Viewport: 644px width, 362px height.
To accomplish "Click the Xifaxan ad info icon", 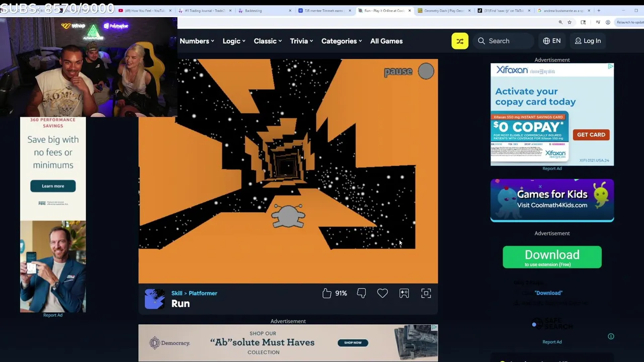I will click(x=610, y=66).
